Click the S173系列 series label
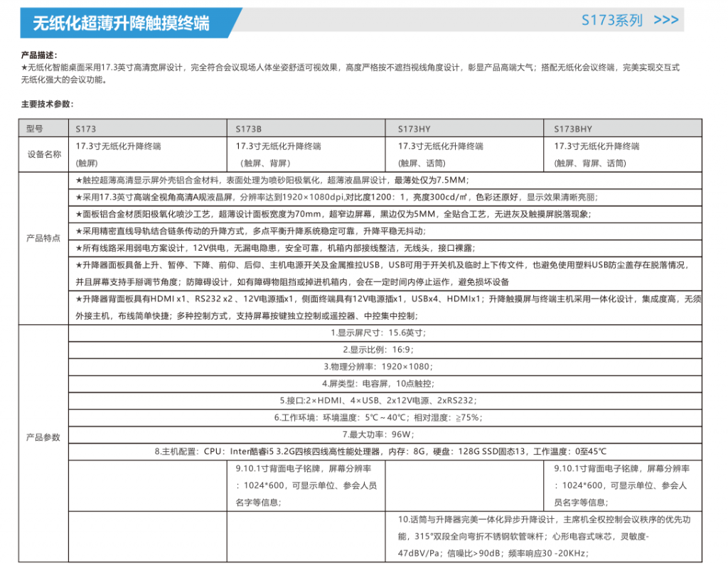 611,21
